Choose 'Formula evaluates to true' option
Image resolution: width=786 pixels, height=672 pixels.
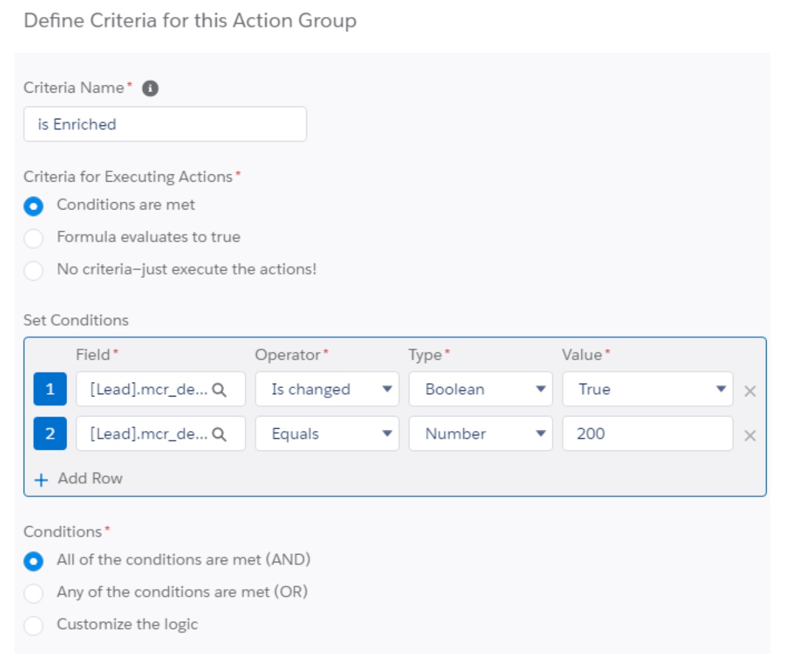[33, 238]
